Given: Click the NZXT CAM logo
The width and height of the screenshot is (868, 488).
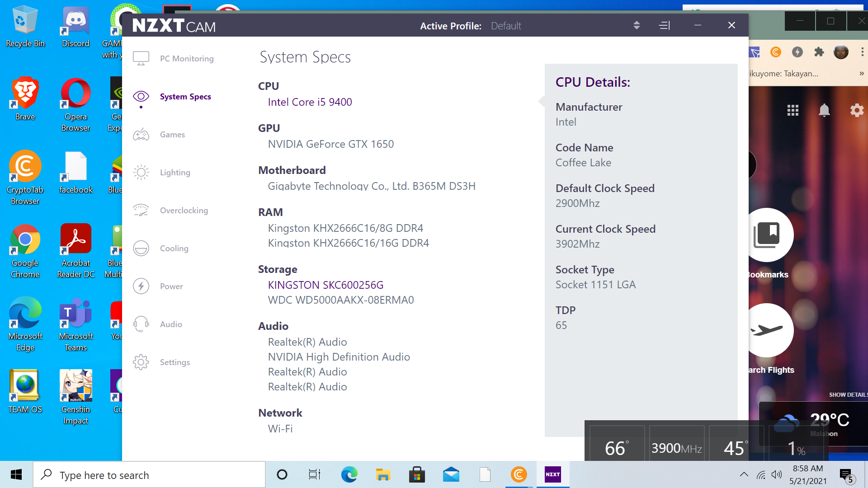Looking at the screenshot, I should [174, 25].
